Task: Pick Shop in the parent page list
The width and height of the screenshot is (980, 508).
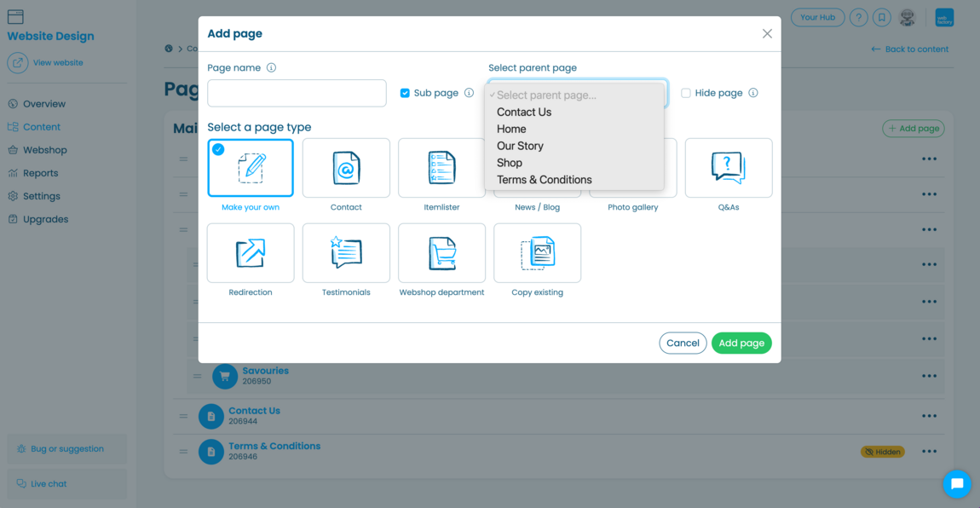Action: (510, 163)
